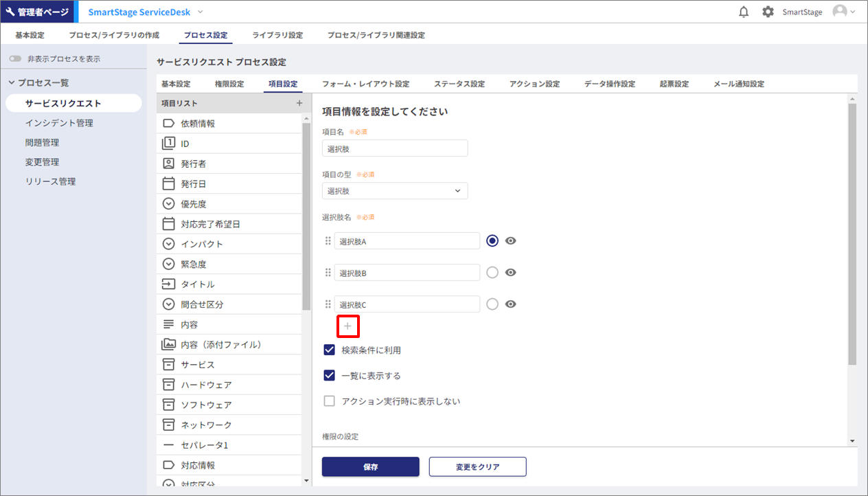Select the radio button for 選択肢C
Image resolution: width=868 pixels, height=496 pixels.
492,304
